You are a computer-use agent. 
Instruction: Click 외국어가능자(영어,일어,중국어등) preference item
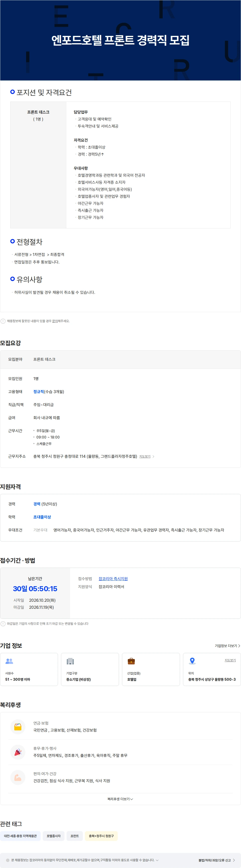(105, 189)
